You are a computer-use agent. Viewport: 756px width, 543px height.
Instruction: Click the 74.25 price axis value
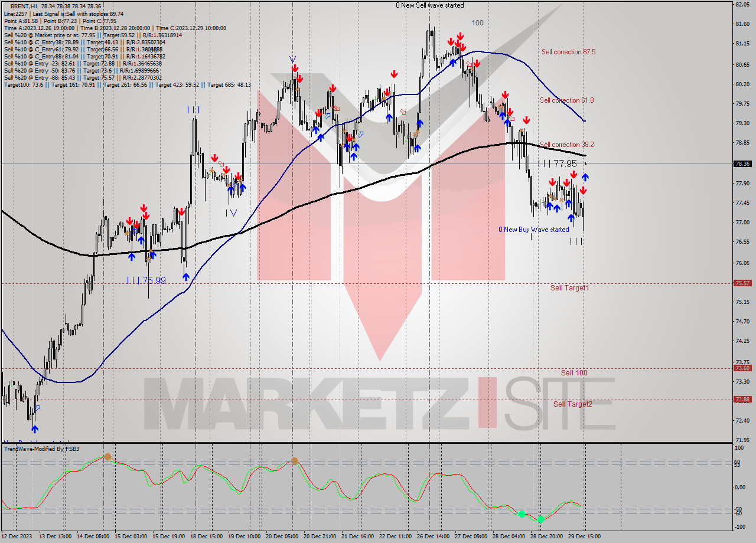click(742, 341)
